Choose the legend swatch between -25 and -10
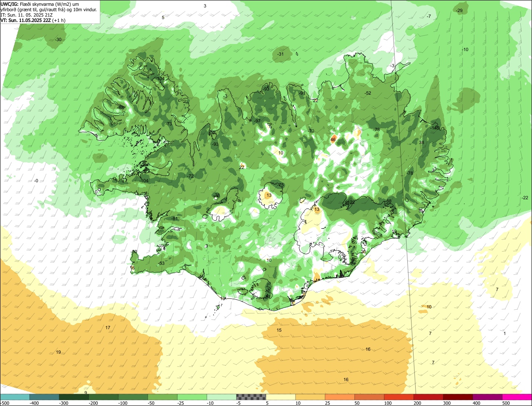Image resolution: width=532 pixels, height=406 pixels. 192,397
